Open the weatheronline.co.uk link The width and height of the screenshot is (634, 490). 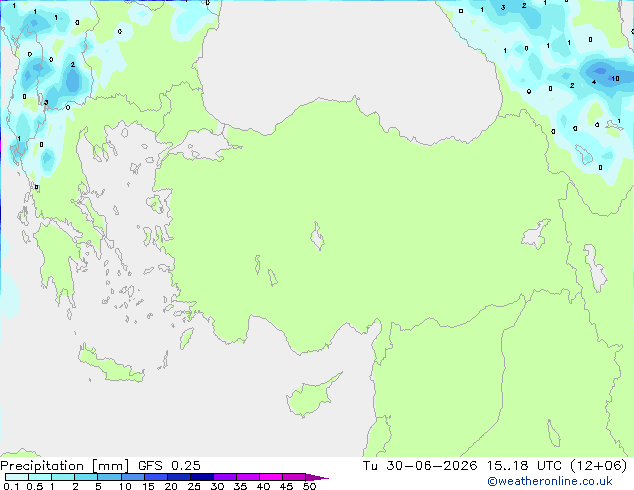[550, 481]
